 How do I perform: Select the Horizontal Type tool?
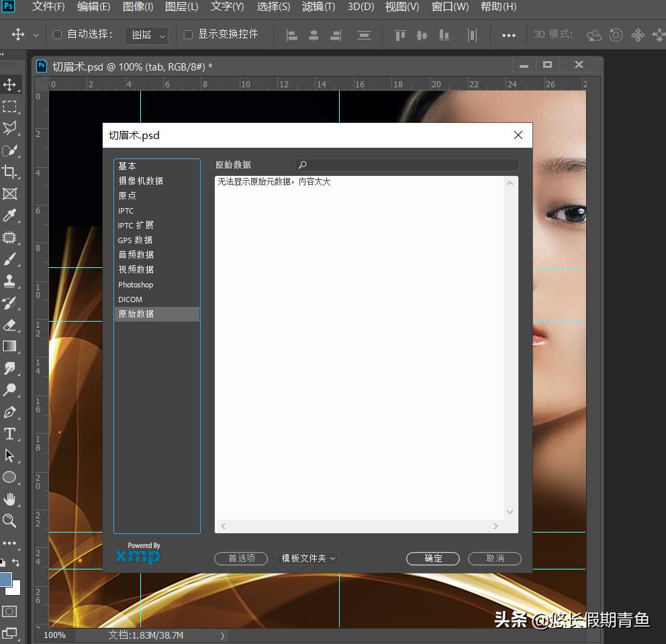pos(11,434)
